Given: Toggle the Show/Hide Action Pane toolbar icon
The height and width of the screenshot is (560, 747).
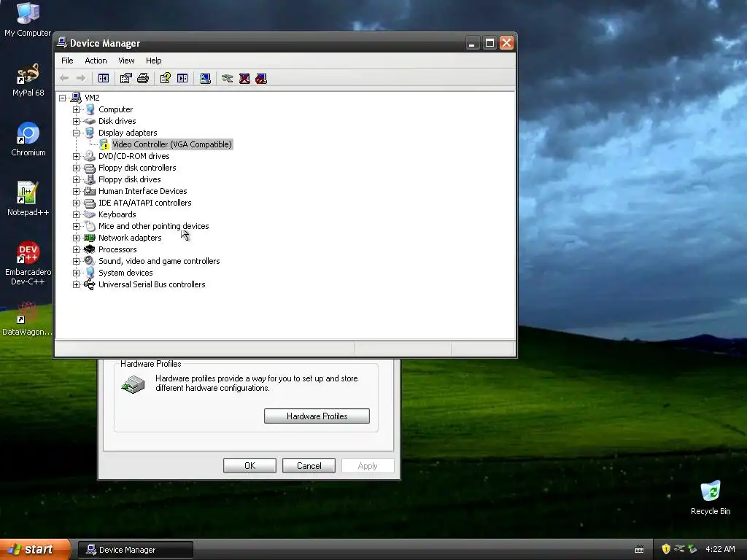Looking at the screenshot, I should click(182, 78).
